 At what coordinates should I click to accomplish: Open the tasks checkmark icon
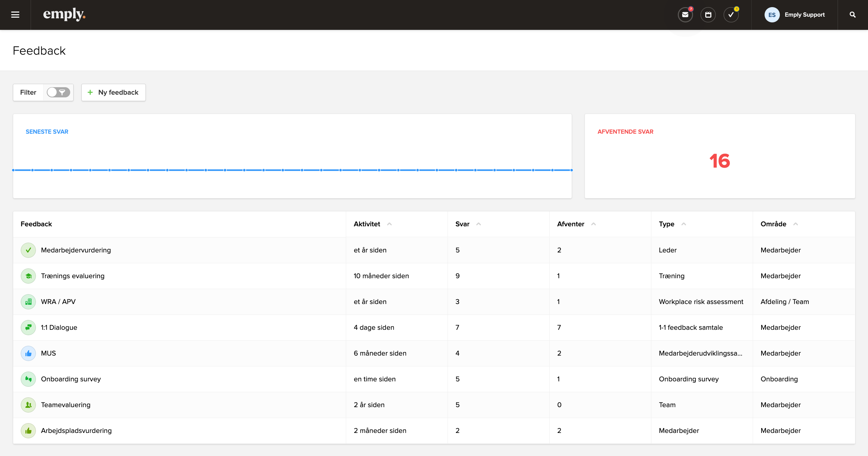pyautogui.click(x=731, y=15)
